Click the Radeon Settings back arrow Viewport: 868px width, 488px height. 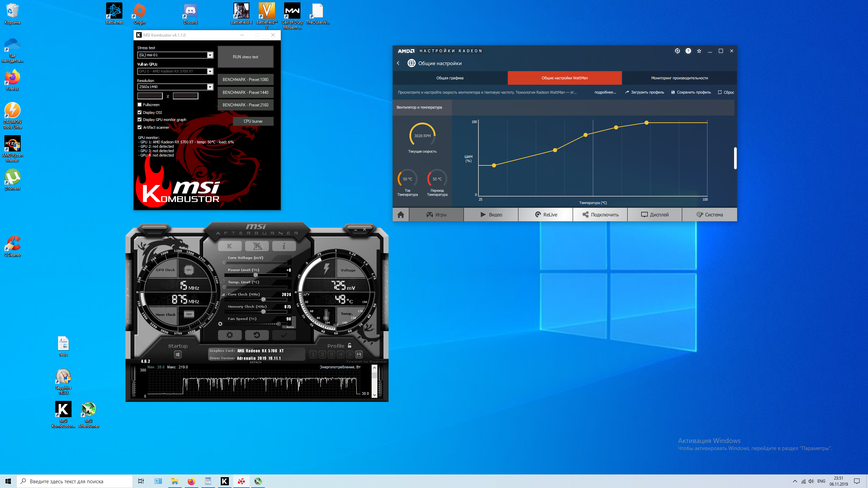click(x=398, y=63)
